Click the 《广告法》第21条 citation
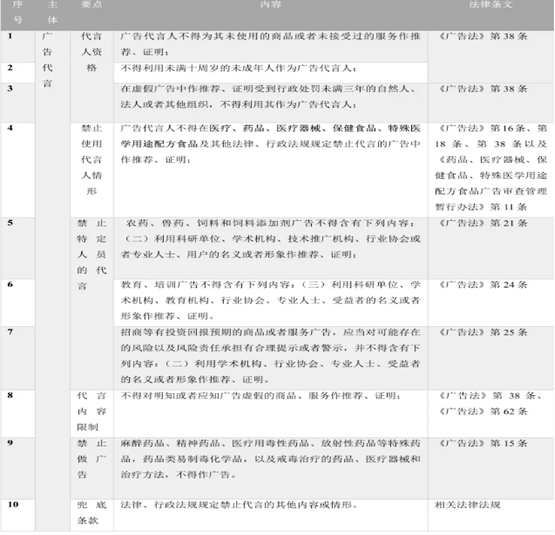Viewport: 555px width, 535px height. [x=483, y=223]
